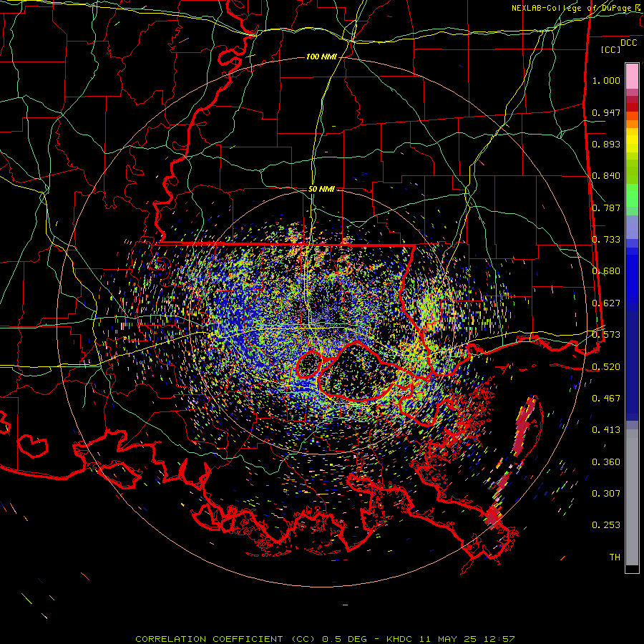The image size is (644, 644).
Task: Click the 0.733 color scale value
Action: click(606, 240)
